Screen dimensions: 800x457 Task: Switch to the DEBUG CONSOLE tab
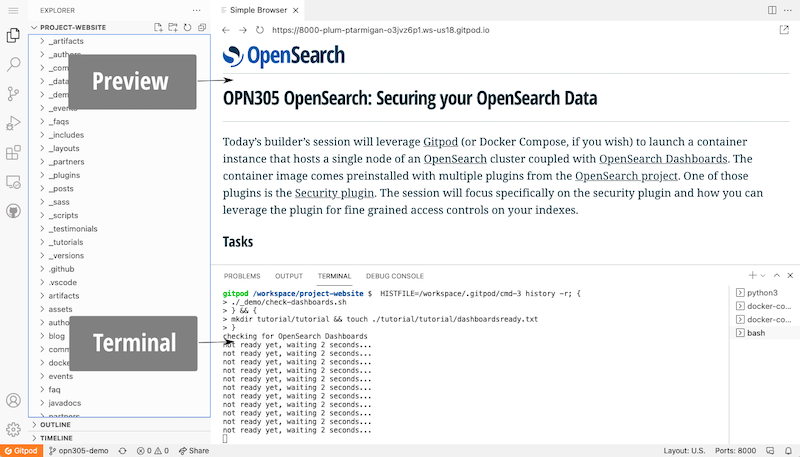[x=395, y=276]
